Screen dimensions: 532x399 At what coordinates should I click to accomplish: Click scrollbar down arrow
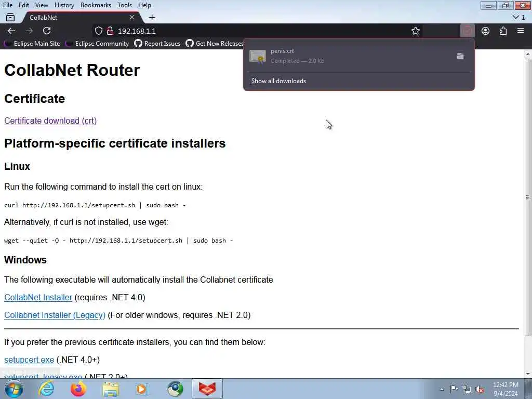click(528, 374)
